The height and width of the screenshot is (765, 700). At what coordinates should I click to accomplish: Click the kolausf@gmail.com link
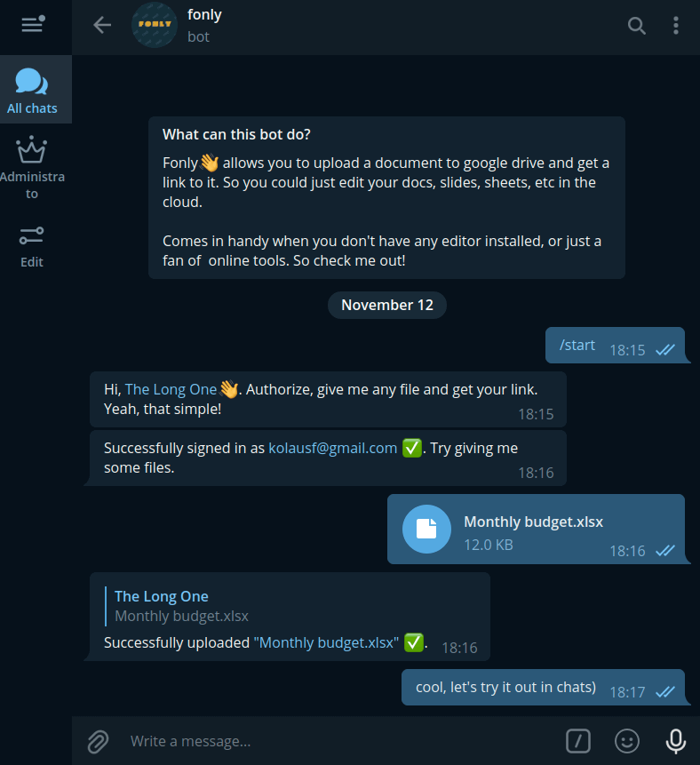point(333,448)
